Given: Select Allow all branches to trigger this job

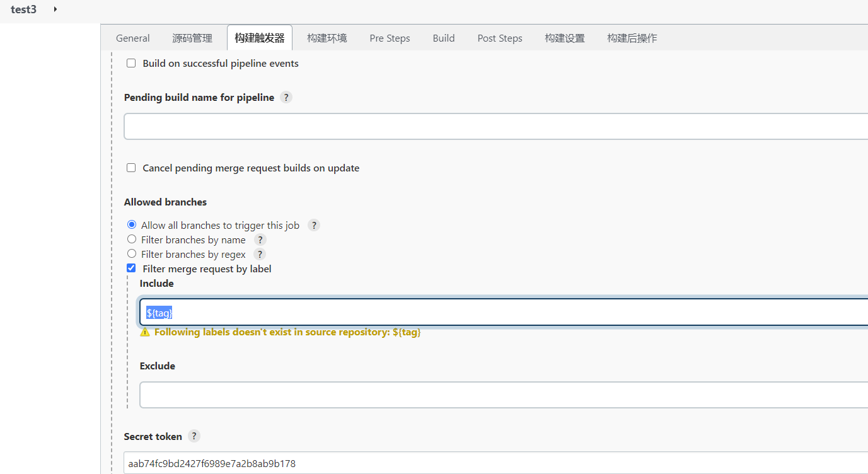Looking at the screenshot, I should pyautogui.click(x=131, y=224).
